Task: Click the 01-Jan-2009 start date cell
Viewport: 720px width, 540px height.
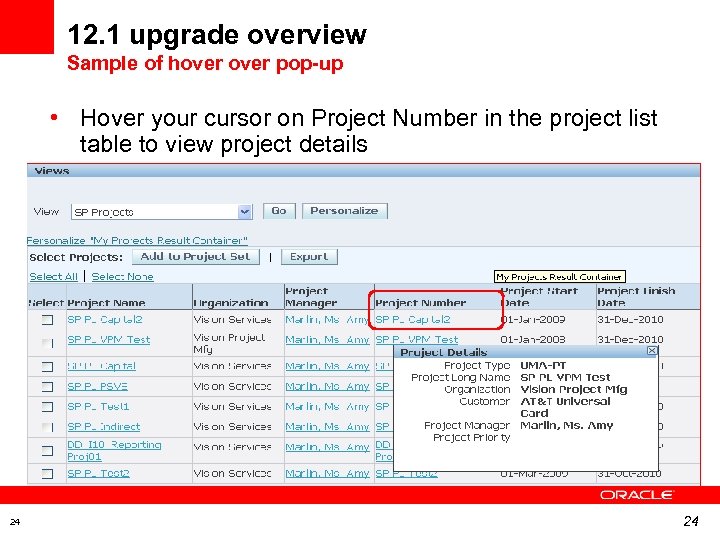Action: tap(533, 320)
